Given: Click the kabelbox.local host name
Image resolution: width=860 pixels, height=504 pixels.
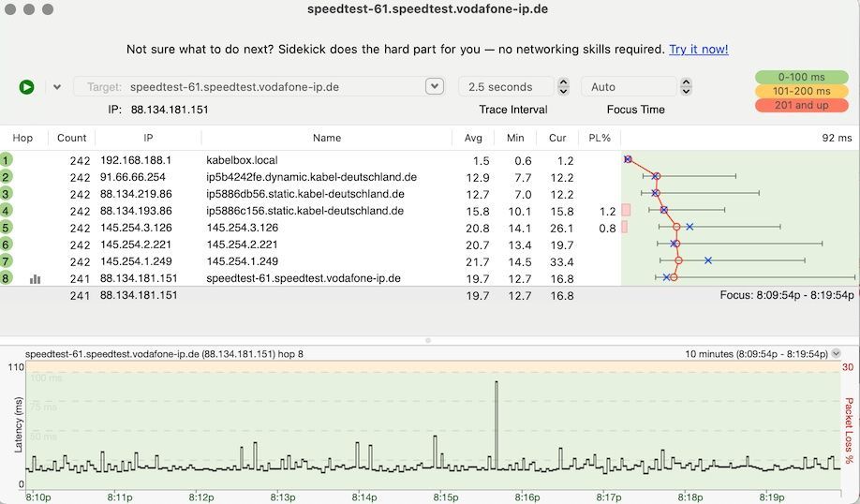Looking at the screenshot, I should click(242, 160).
